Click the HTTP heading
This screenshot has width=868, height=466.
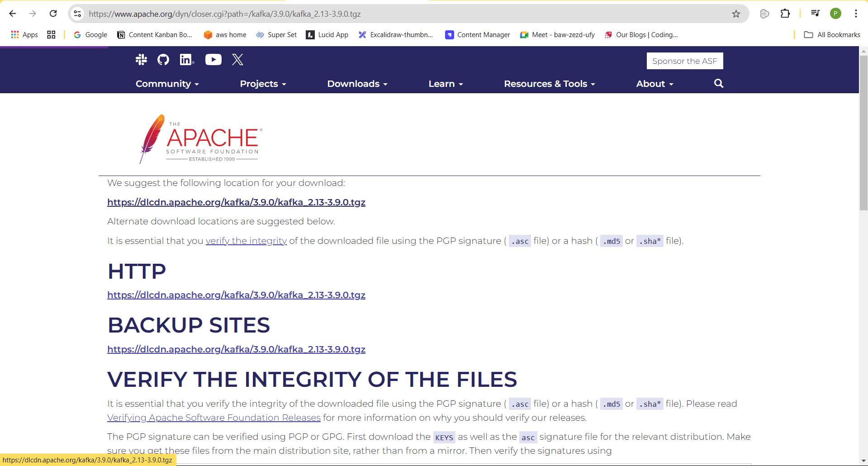point(137,271)
